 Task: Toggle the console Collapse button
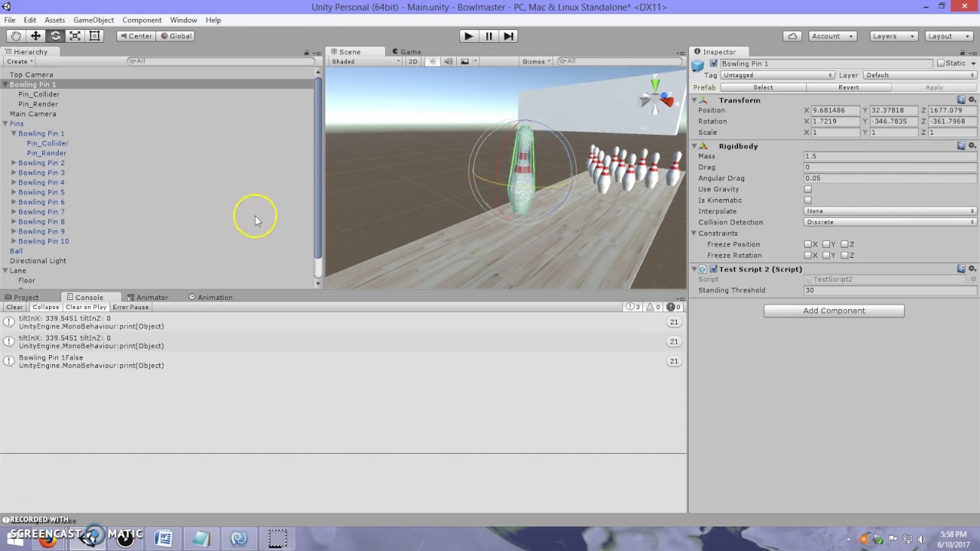[46, 307]
